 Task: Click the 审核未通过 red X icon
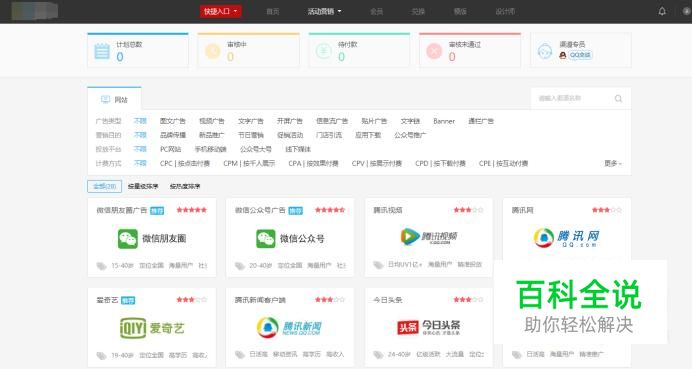click(x=434, y=51)
